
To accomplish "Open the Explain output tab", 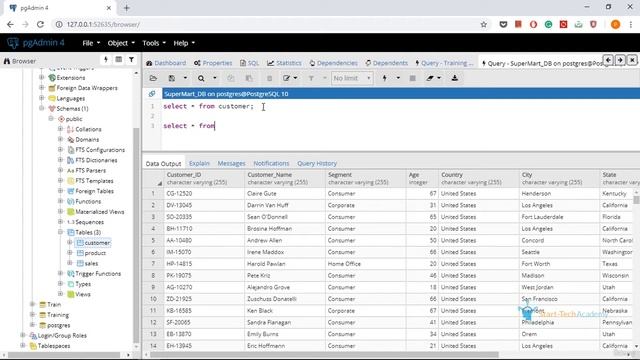I will tap(199, 163).
